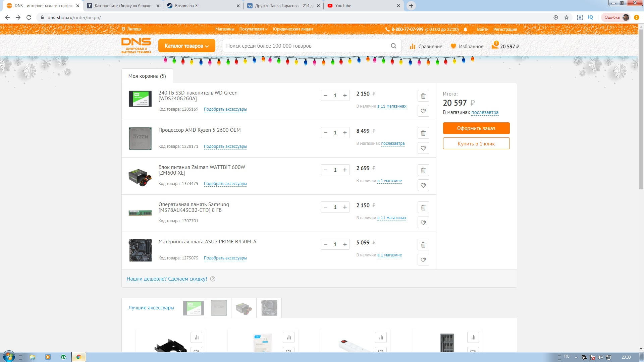This screenshot has height=362, width=644.
Task: Show stores link в 11 магазинах for SSD
Action: (392, 106)
